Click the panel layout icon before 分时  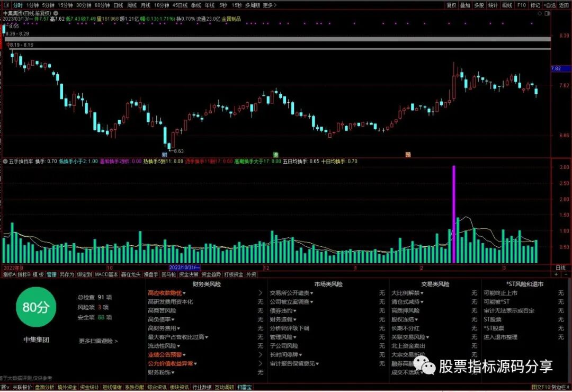point(6,5)
